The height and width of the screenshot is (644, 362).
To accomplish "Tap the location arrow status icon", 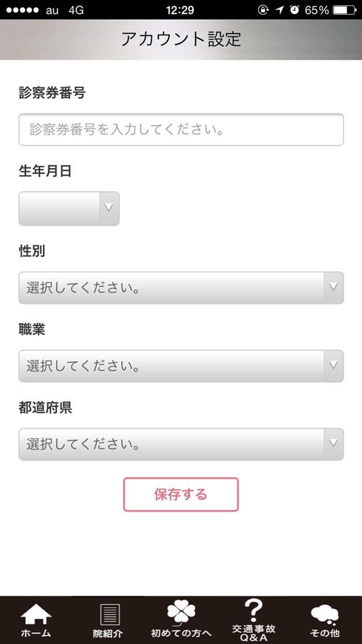I will click(280, 10).
